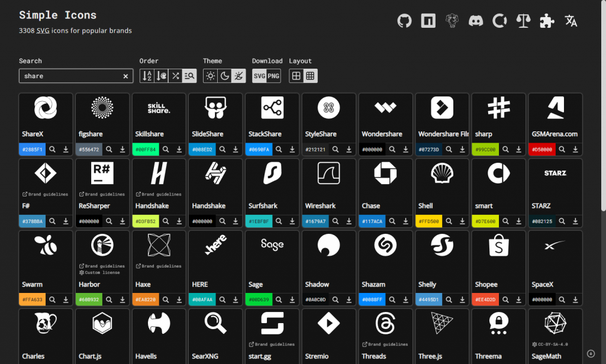Open the language translation icon

tap(571, 21)
